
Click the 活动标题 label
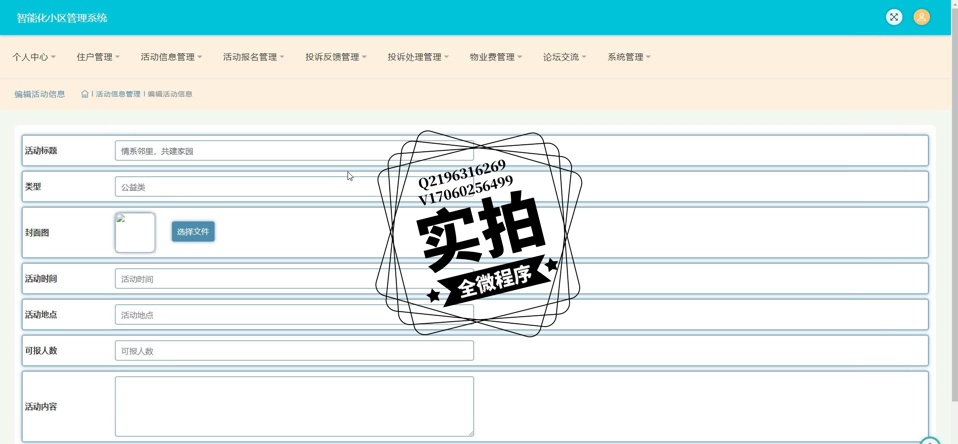41,151
